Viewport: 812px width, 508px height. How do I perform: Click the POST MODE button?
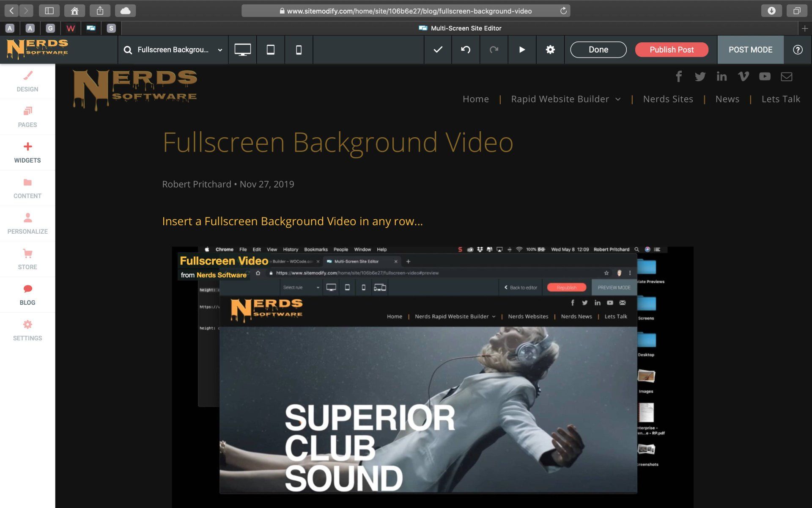pos(750,50)
